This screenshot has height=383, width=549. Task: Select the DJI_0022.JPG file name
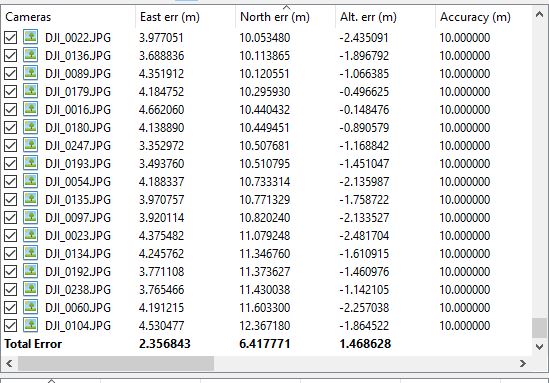pyautogui.click(x=78, y=38)
